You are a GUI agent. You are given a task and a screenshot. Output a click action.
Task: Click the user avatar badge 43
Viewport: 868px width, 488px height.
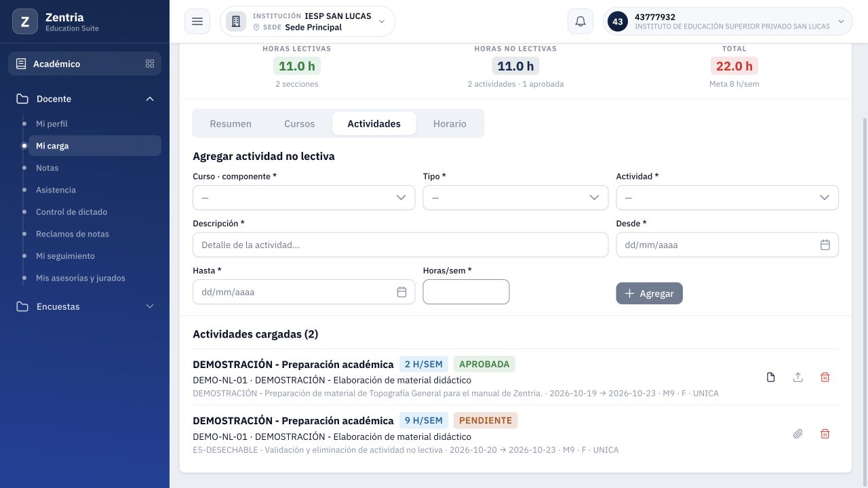coord(617,22)
